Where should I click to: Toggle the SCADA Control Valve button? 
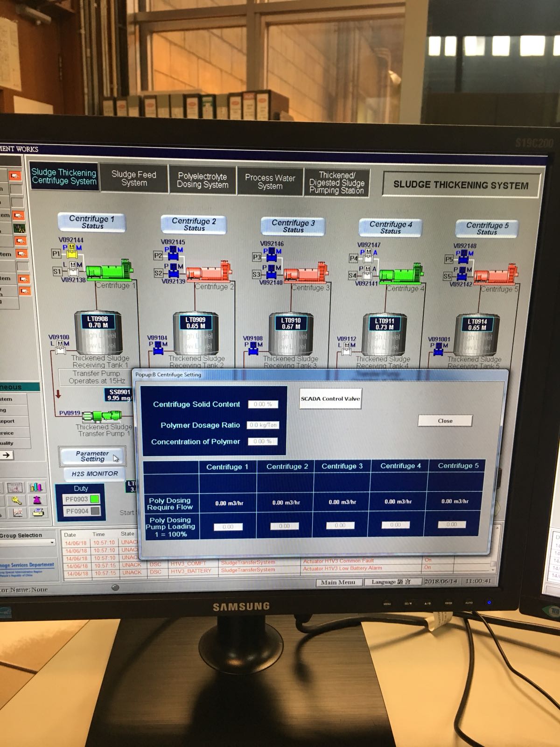tap(330, 399)
